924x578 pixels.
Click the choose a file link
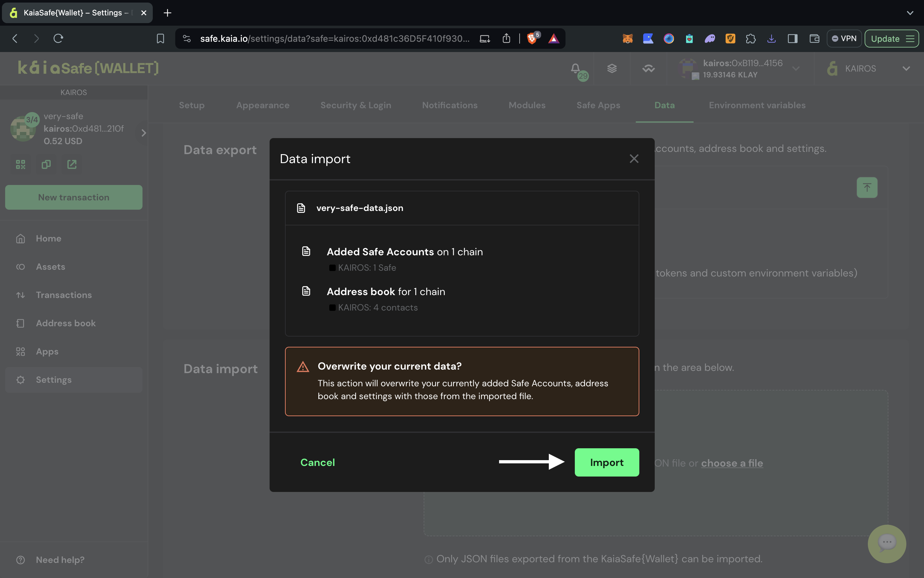point(731,463)
